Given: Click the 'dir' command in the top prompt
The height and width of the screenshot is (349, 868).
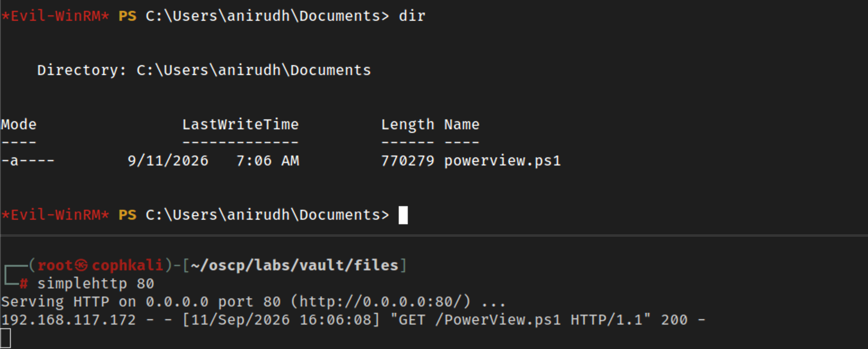Looking at the screenshot, I should (412, 16).
